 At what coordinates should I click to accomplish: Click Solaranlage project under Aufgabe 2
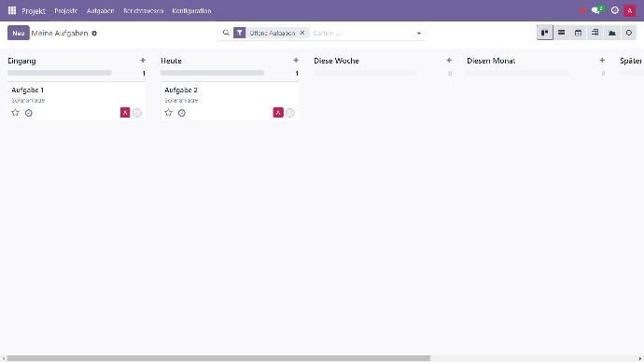coord(181,100)
